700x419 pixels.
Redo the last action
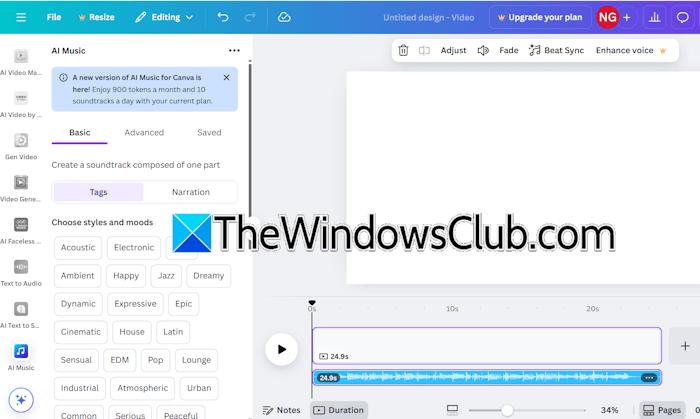tap(250, 17)
